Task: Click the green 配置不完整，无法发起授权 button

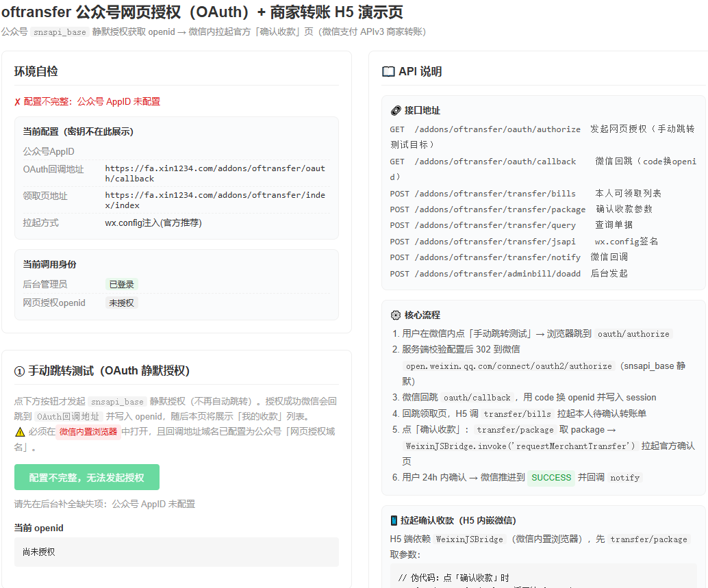Action: pyautogui.click(x=87, y=477)
